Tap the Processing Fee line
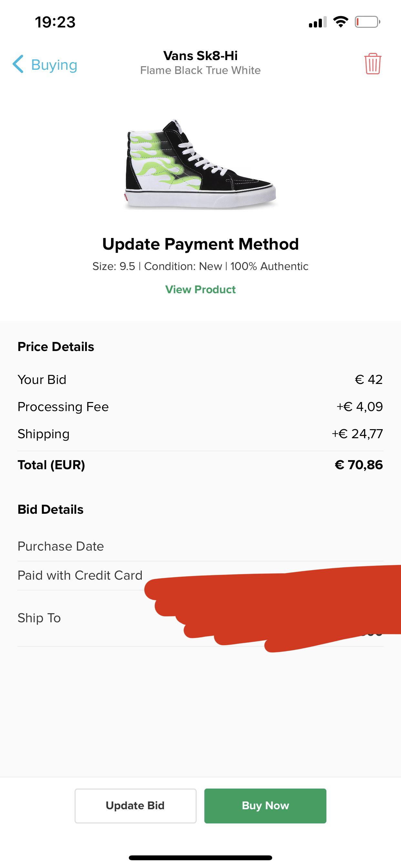Viewport: 401px width, 868px height. pos(63,407)
